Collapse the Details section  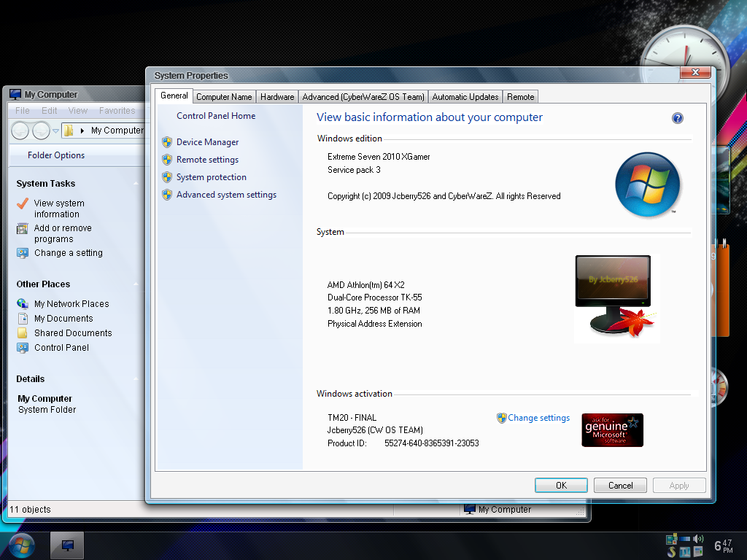(136, 379)
